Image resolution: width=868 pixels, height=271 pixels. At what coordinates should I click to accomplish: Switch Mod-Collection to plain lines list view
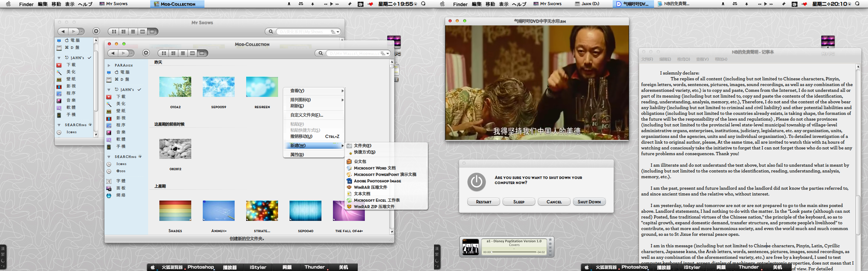click(x=183, y=53)
